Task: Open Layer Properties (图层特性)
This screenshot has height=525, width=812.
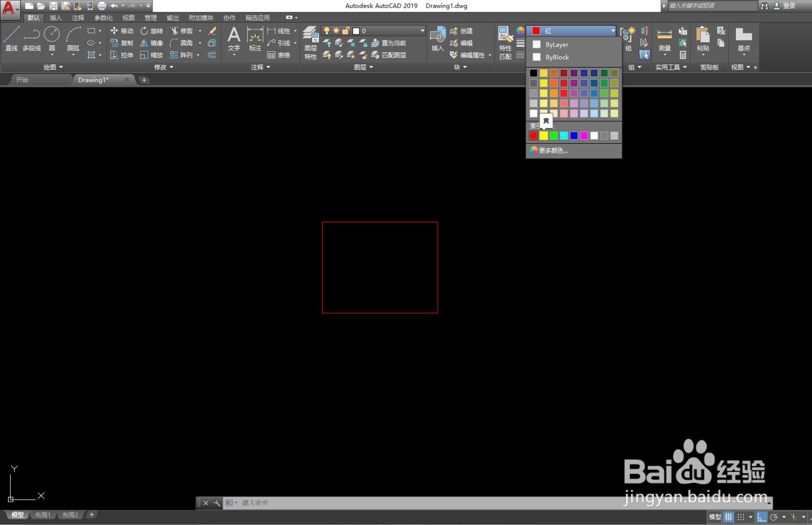Action: (x=311, y=43)
